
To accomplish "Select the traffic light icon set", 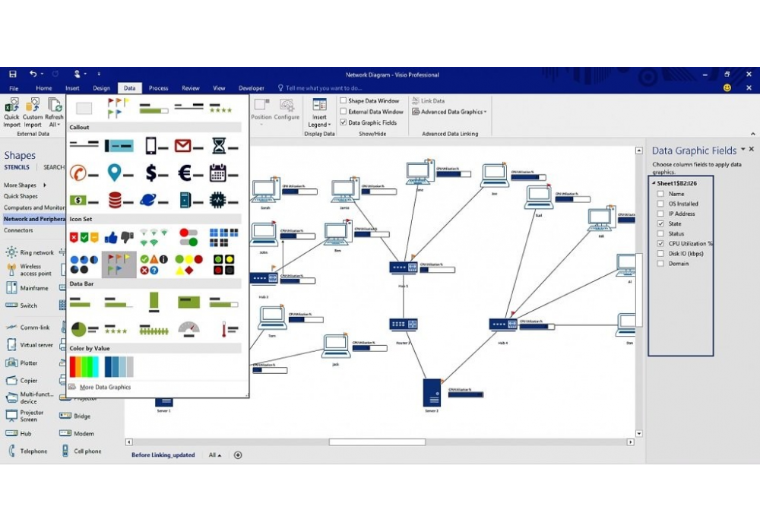I will (x=223, y=264).
